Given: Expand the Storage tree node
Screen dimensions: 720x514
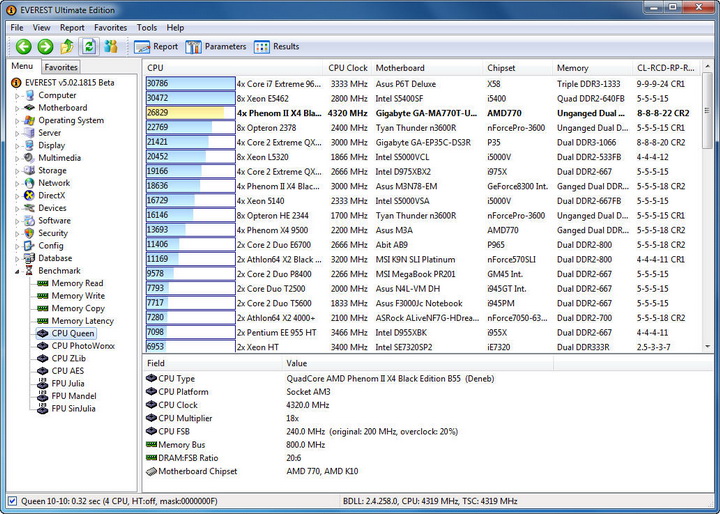Looking at the screenshot, I should tap(17, 171).
